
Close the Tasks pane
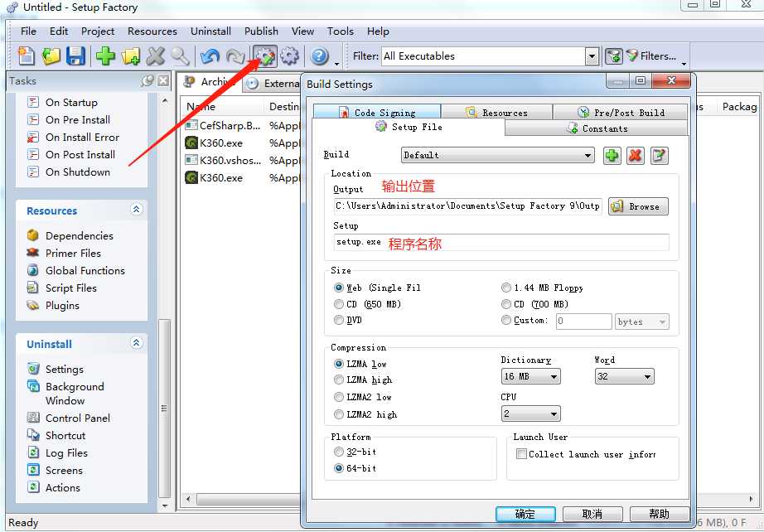pos(163,80)
